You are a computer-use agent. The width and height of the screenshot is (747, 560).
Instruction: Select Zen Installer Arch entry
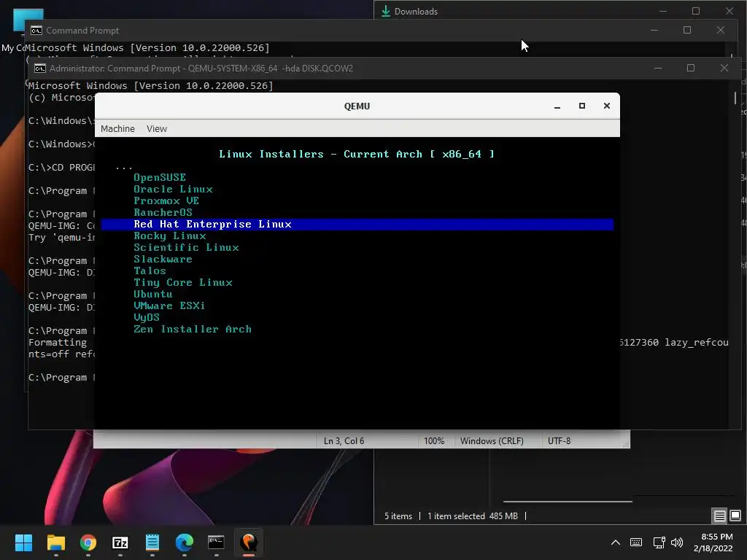coord(193,329)
